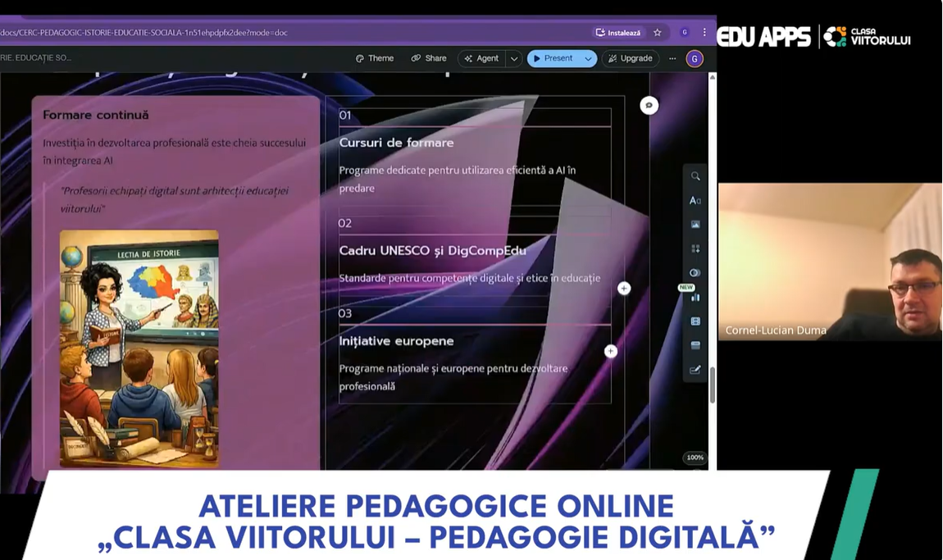The width and height of the screenshot is (943, 560).
Task: Click the Upgrade button
Action: coord(631,58)
